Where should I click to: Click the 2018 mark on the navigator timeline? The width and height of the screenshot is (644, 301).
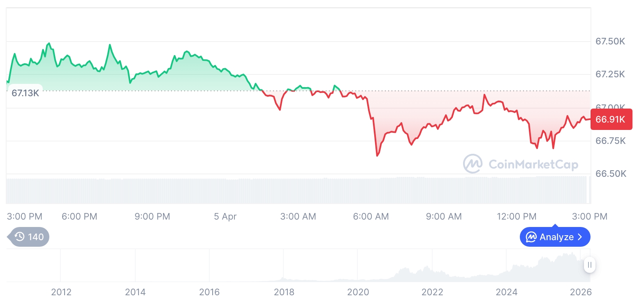pyautogui.click(x=284, y=292)
